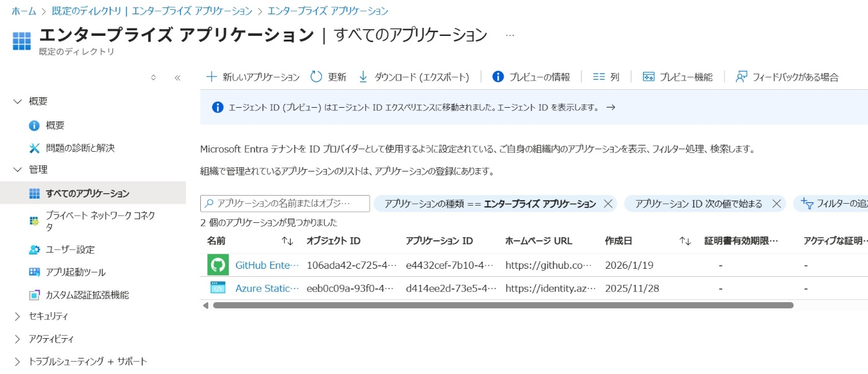Sort by 名前 column arrows
Image resolution: width=868 pixels, height=374 pixels.
[x=287, y=241]
